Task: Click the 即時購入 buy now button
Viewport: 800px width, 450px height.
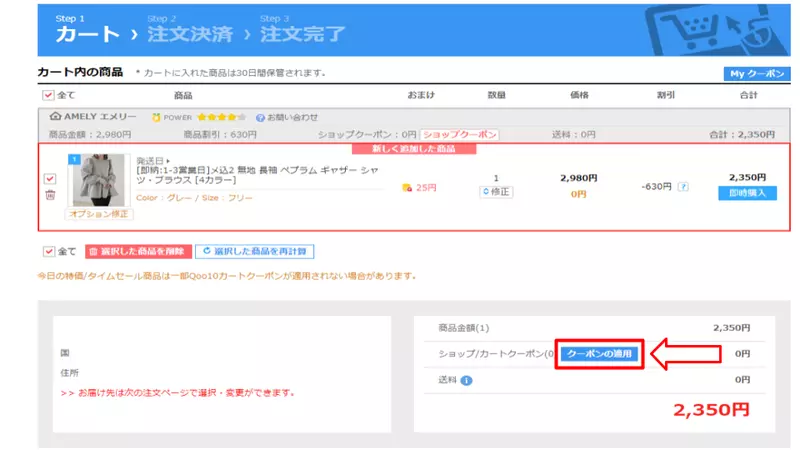Action: pyautogui.click(x=747, y=194)
